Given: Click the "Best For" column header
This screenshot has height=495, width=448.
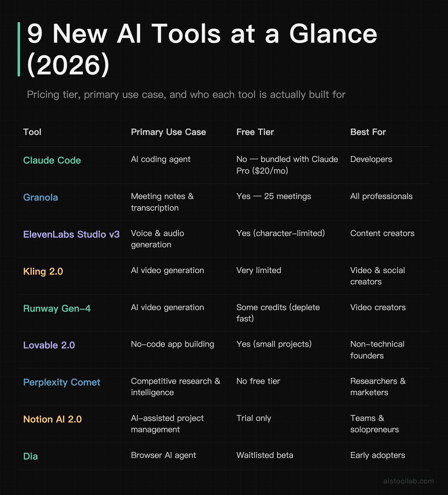Looking at the screenshot, I should [x=368, y=132].
